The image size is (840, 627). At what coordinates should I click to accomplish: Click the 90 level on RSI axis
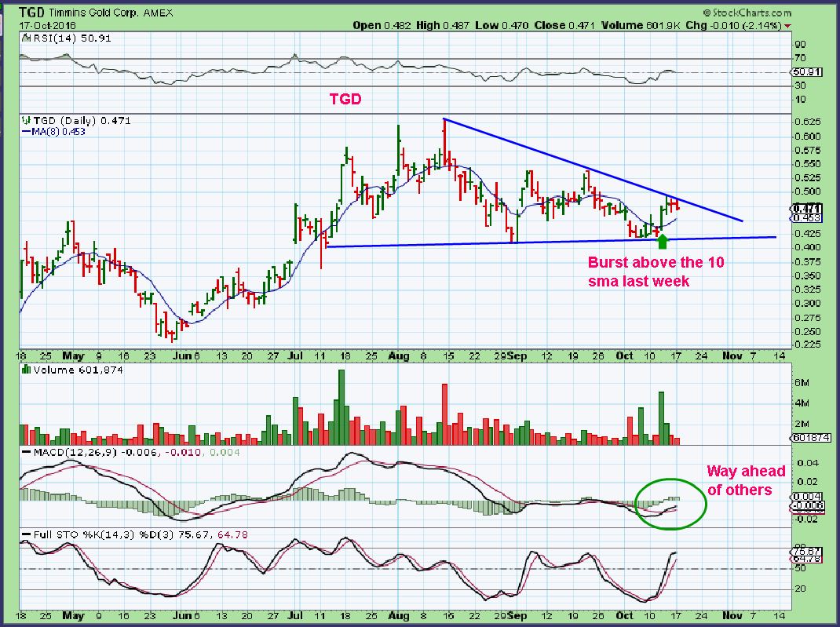(x=801, y=45)
